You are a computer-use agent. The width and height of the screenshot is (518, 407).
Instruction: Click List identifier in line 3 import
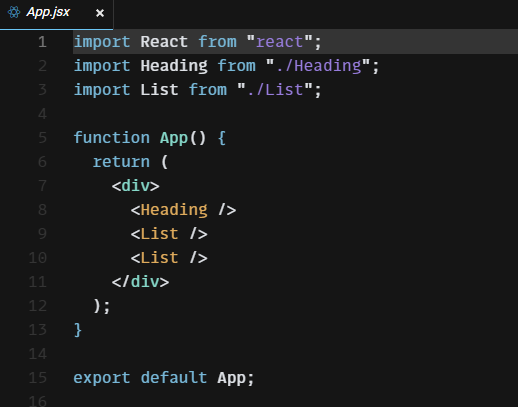click(159, 90)
